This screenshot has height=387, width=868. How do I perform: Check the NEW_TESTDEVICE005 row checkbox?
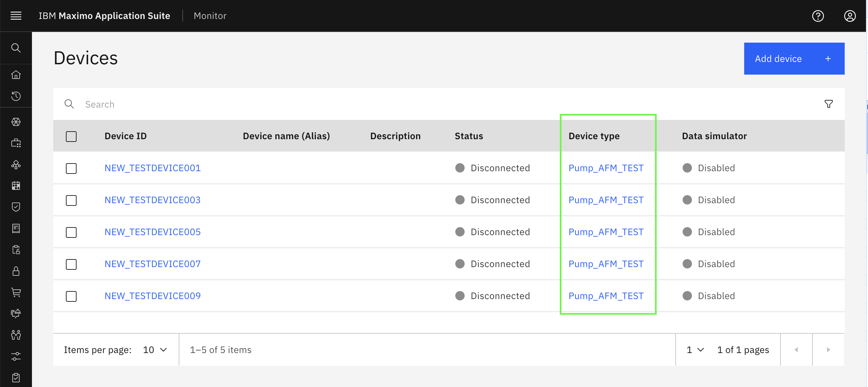coord(71,232)
